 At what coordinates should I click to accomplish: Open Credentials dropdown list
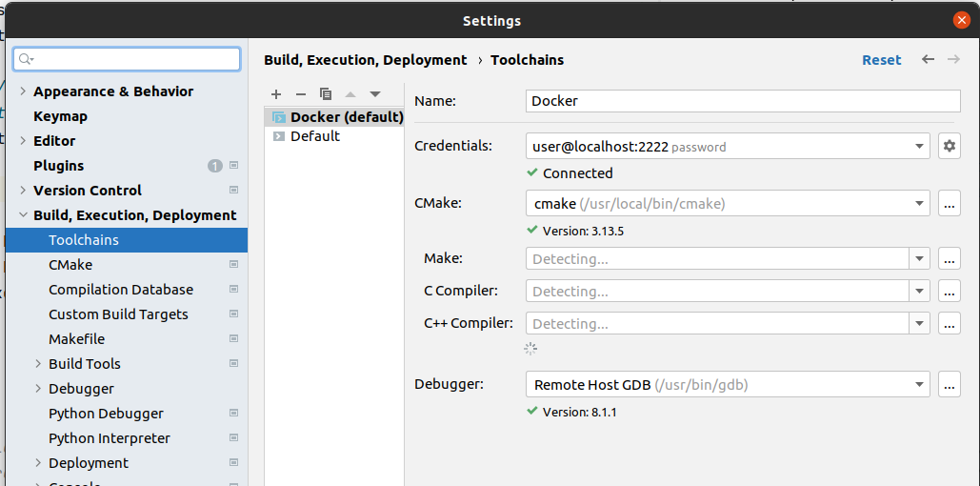point(919,147)
